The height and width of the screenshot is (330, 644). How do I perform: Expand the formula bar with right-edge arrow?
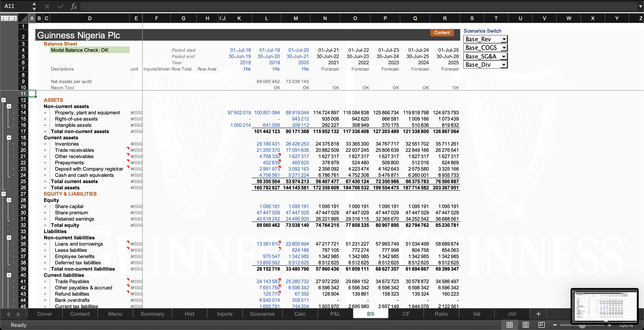coord(640,6)
